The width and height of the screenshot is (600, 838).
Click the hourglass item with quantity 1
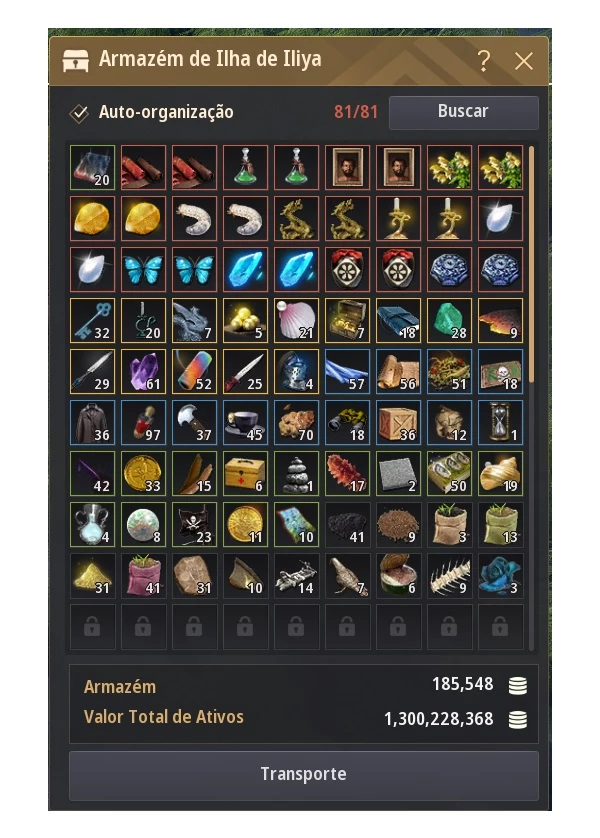click(500, 422)
